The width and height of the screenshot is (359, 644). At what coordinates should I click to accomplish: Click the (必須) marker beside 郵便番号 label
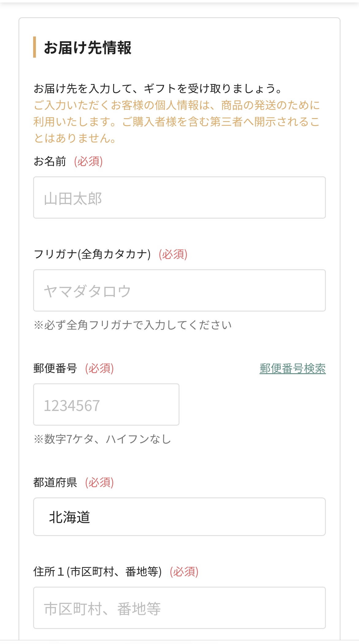(x=99, y=369)
